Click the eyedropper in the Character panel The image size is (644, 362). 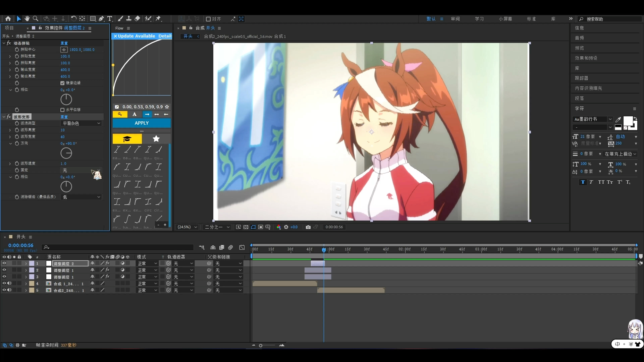618,119
